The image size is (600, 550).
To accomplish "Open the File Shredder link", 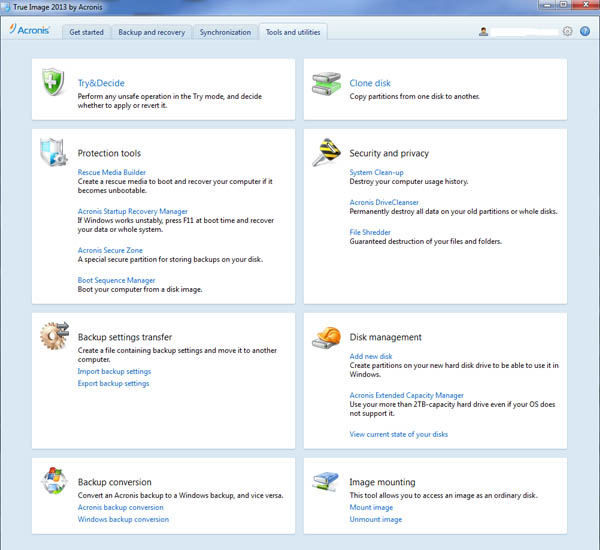I will pos(370,232).
